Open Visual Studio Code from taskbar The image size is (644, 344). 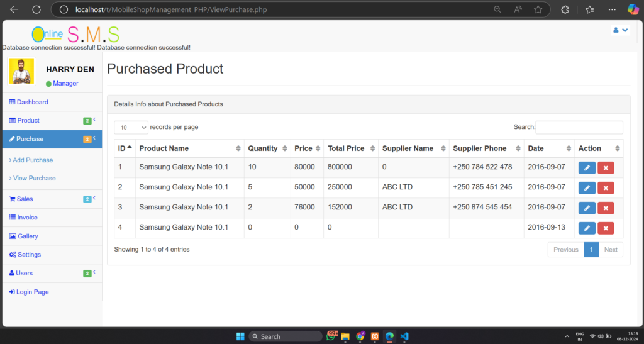[x=404, y=336]
